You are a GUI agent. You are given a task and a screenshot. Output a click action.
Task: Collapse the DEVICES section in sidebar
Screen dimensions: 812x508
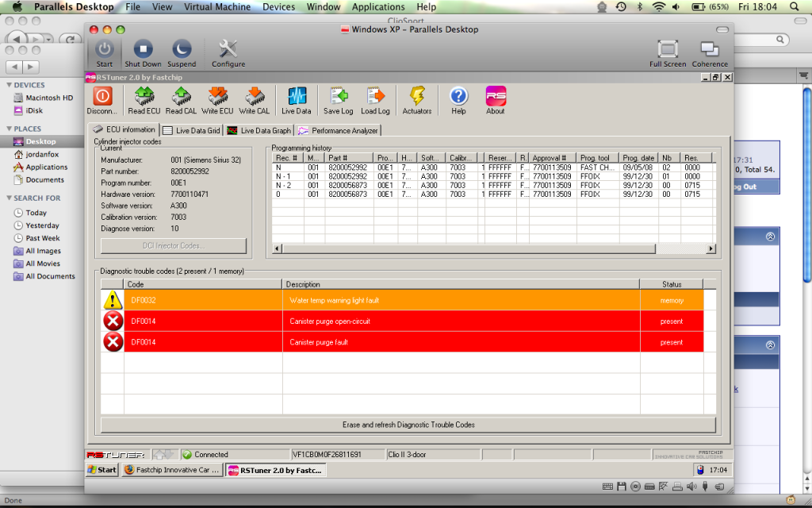9,85
